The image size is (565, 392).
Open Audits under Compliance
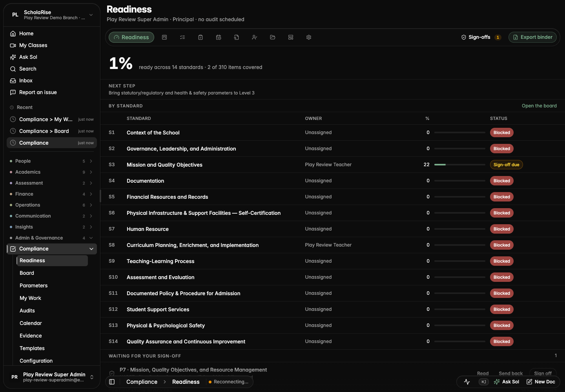52,310
